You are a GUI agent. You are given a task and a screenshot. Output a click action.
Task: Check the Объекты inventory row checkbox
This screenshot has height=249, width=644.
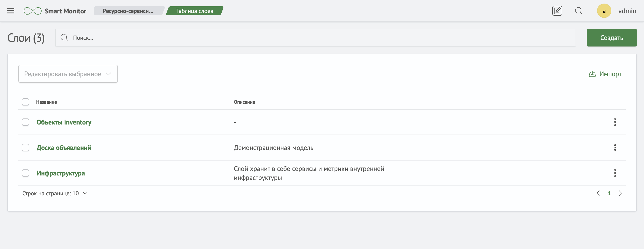click(25, 122)
